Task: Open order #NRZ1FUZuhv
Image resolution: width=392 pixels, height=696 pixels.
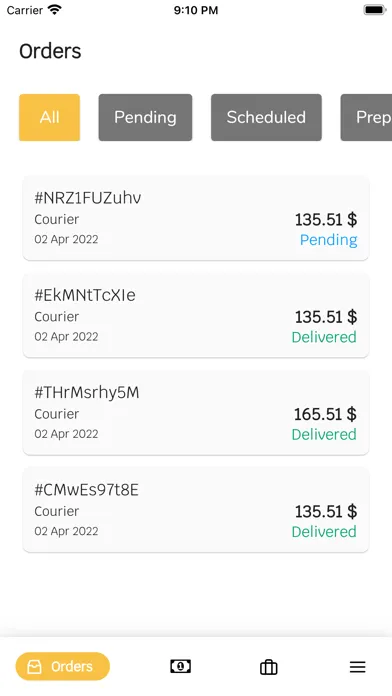Action: pyautogui.click(x=196, y=218)
